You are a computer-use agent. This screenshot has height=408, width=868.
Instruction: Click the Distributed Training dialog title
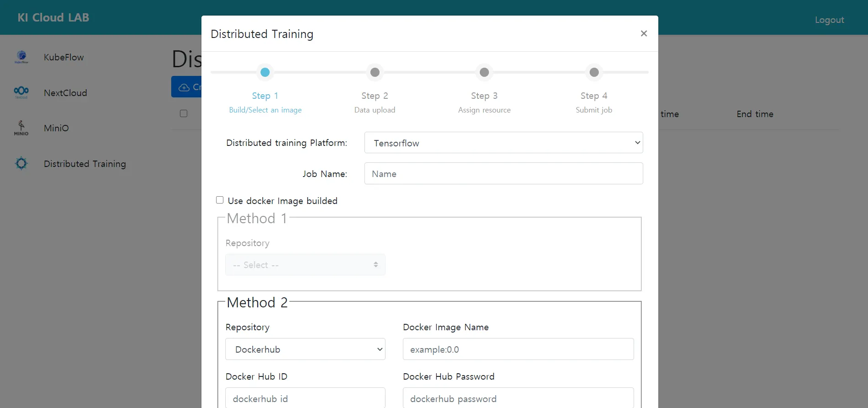click(262, 34)
